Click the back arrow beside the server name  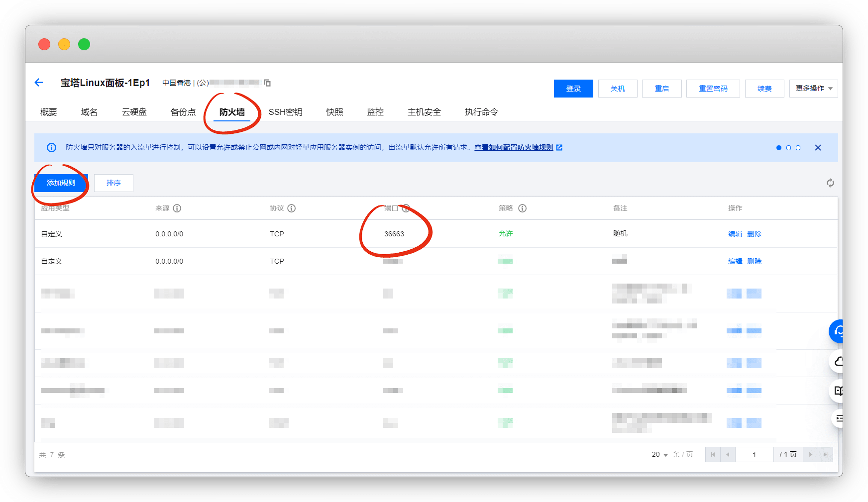tap(39, 83)
